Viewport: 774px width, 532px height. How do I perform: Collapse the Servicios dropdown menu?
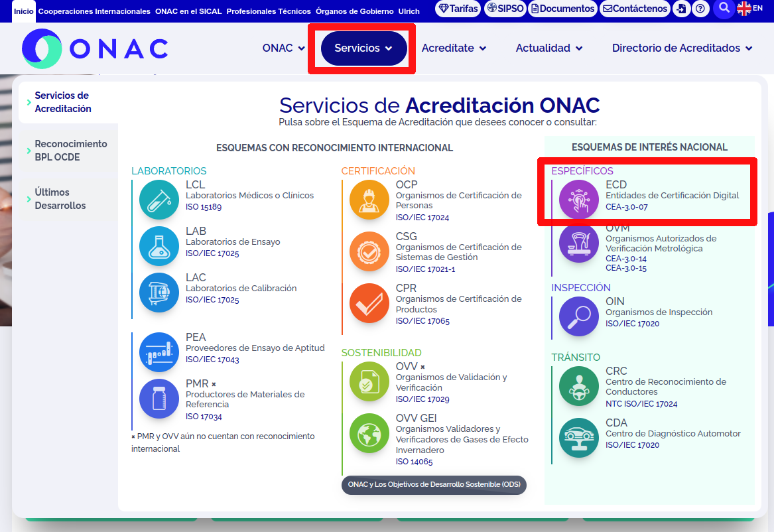(364, 48)
